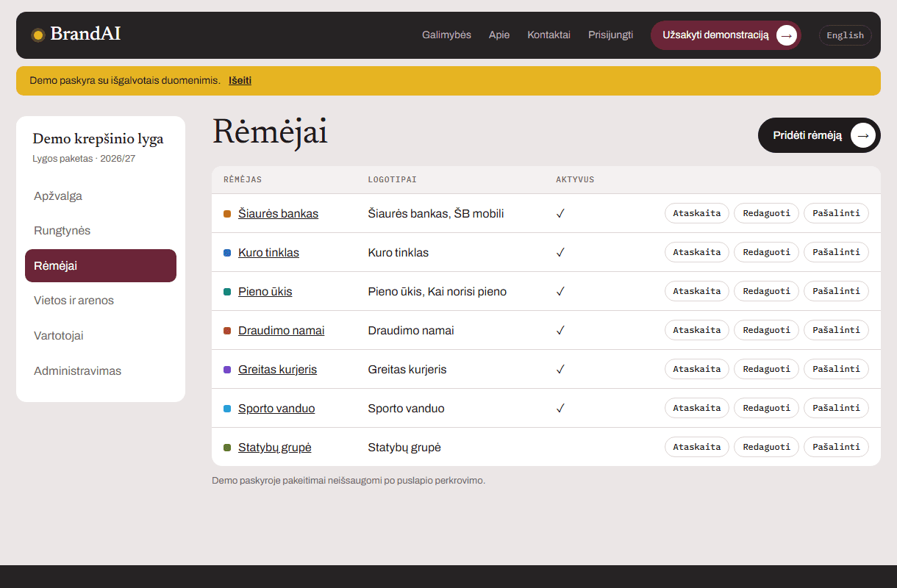This screenshot has width=897, height=588.
Task: Switch language with the English button
Action: coord(846,35)
